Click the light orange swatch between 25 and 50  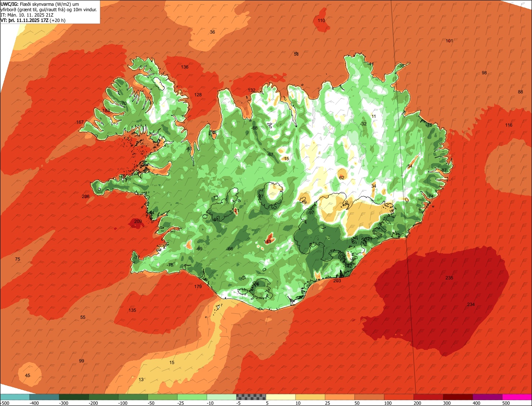coord(340,397)
